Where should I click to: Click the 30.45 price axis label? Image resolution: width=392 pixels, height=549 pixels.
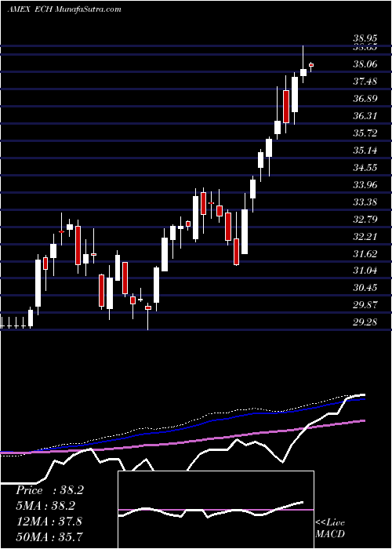tap(365, 288)
